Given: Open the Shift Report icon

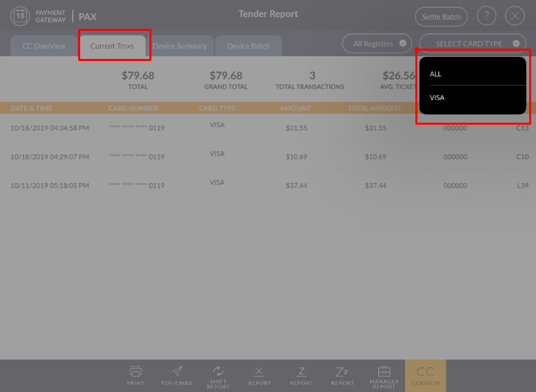Looking at the screenshot, I should [218, 372].
